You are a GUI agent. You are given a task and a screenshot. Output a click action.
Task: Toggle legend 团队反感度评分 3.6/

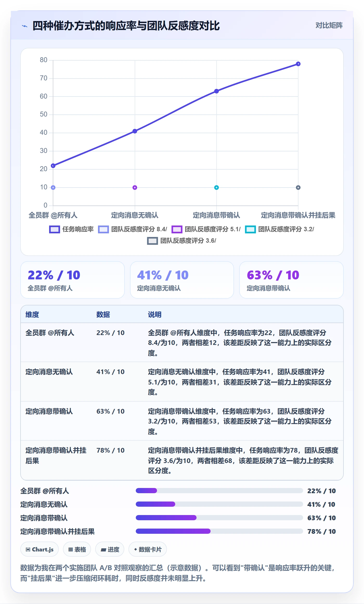182,241
